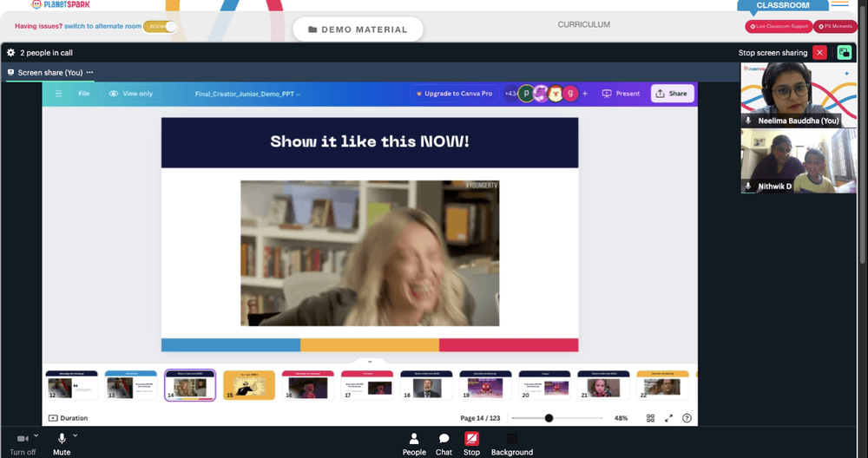Viewport: 868px width, 458px height.
Task: Open the Chat panel
Action: (x=444, y=444)
